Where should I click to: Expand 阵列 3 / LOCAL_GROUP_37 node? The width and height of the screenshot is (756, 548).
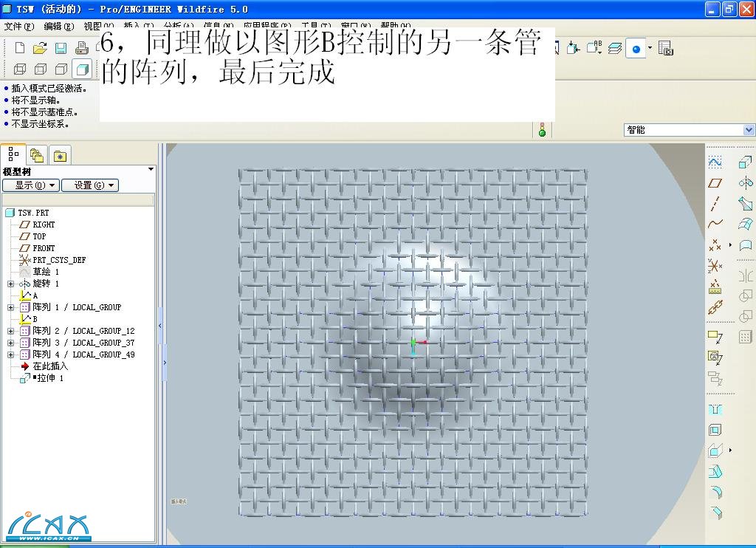[10, 343]
